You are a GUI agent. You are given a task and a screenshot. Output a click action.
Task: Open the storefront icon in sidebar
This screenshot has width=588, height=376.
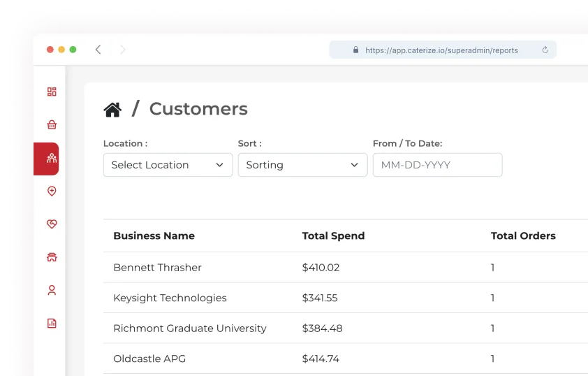[52, 257]
